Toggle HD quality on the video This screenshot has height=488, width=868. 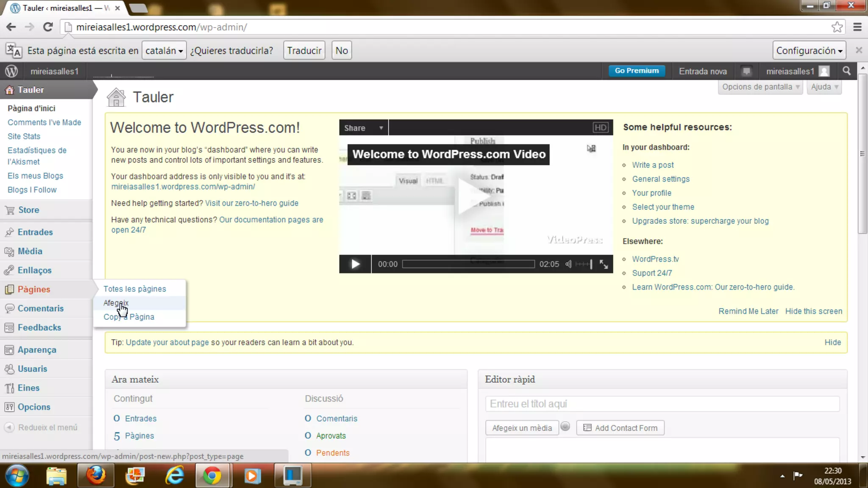click(600, 128)
